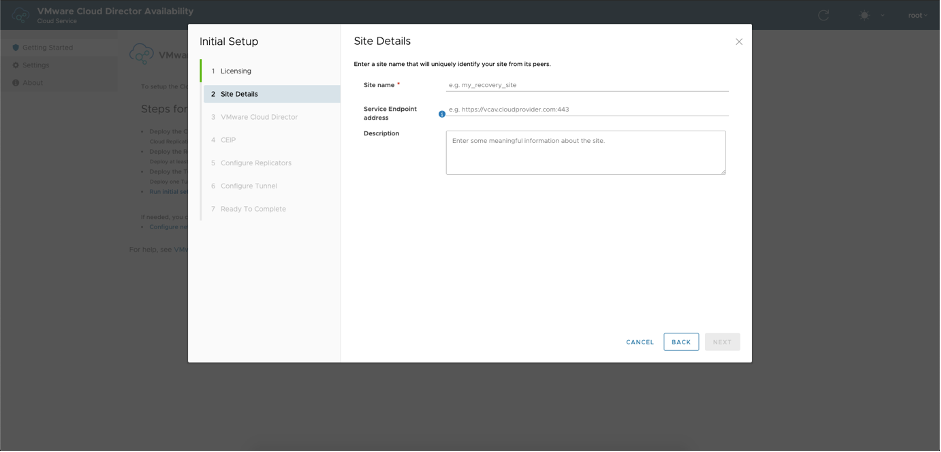Select step 2 Site Details
Screen dimensions: 941x452
pos(239,94)
